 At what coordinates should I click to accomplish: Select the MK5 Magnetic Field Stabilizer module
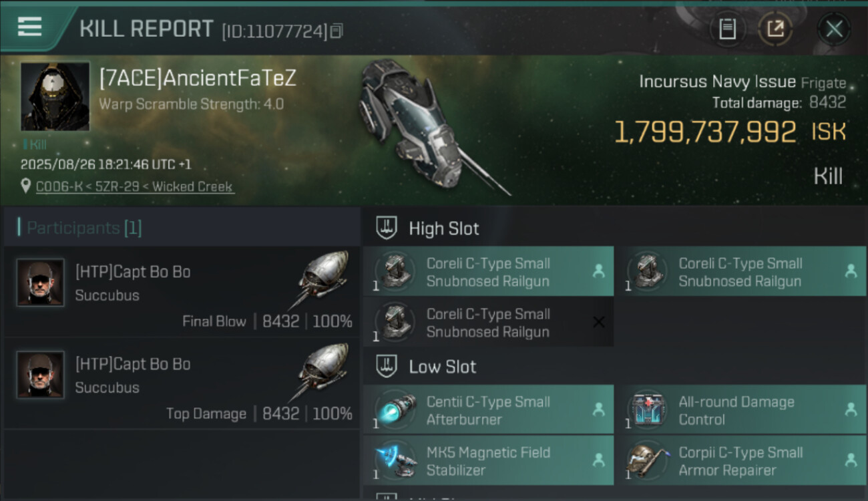488,461
